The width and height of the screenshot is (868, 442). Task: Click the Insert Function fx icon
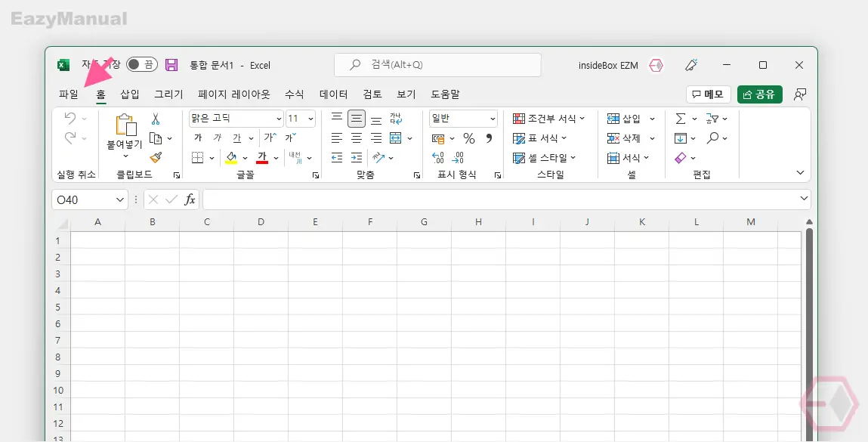tap(190, 199)
